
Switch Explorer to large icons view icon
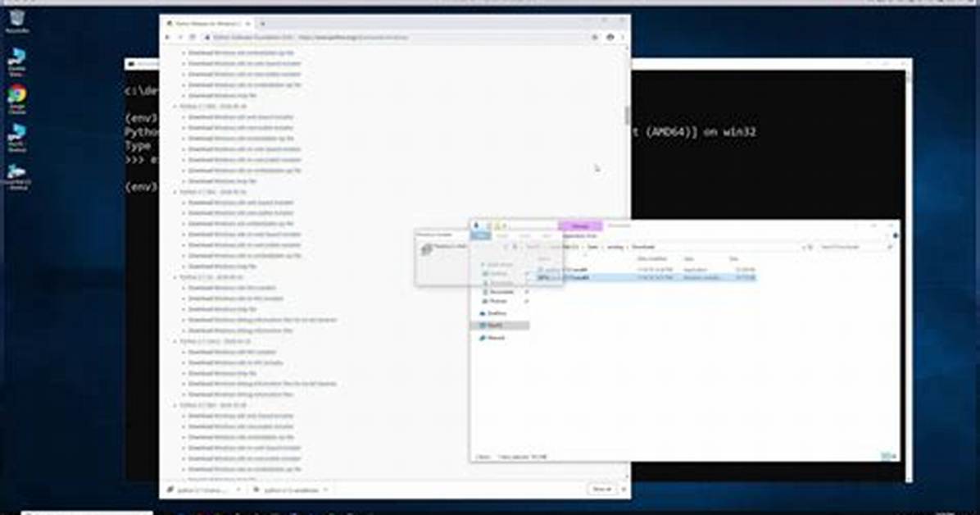click(893, 457)
